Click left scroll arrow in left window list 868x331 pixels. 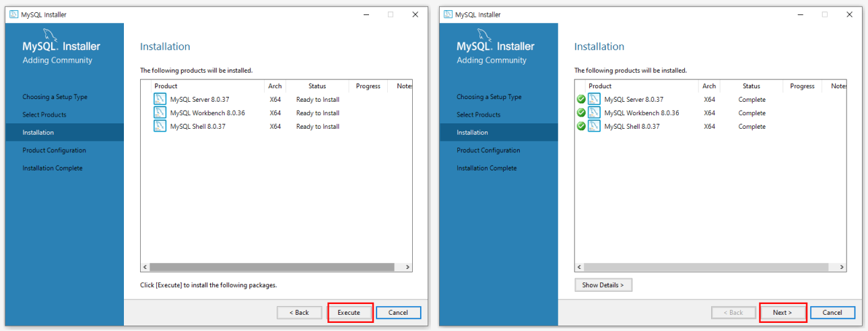(x=145, y=267)
